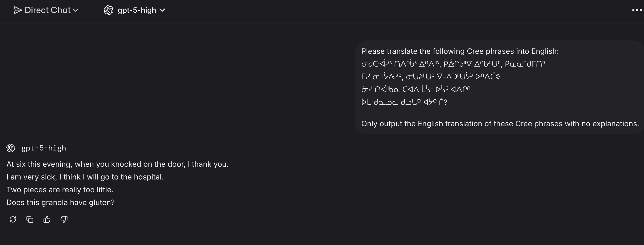Click the "Only output the English translation" sentence
Image resolution: width=644 pixels, height=245 pixels.
pos(500,124)
